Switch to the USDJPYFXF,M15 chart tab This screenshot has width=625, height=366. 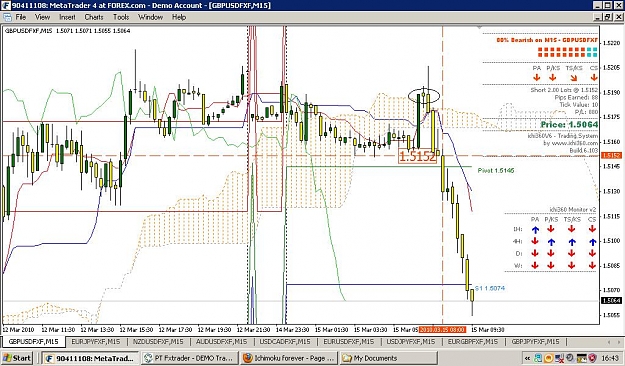tap(411, 342)
